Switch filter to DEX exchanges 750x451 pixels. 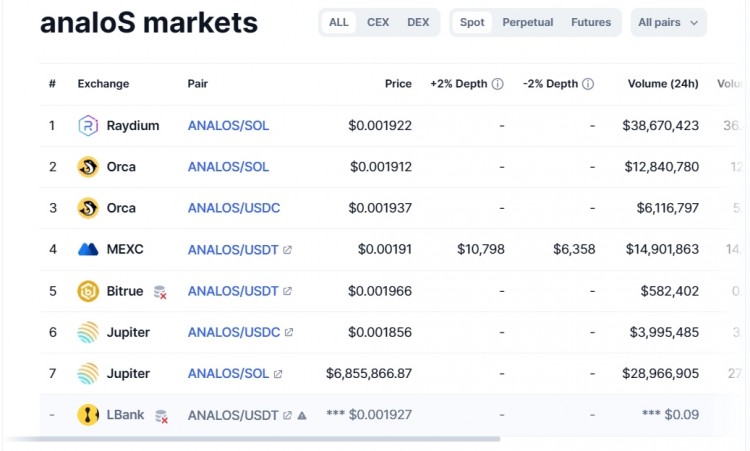(418, 22)
